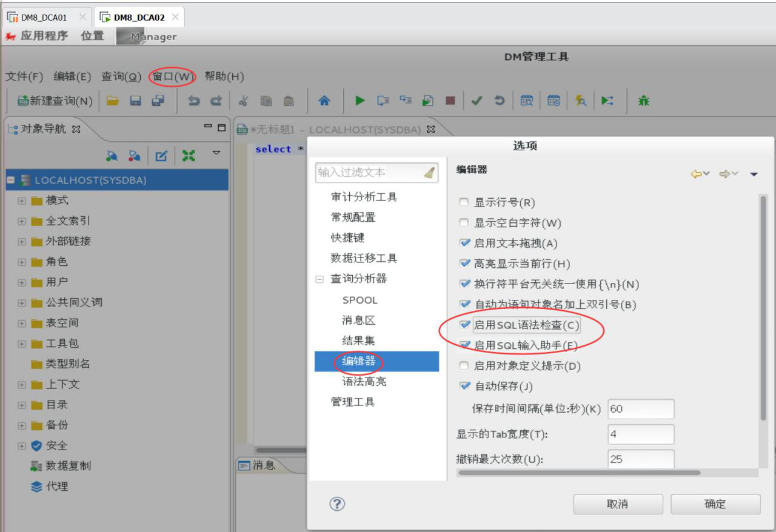Open the 窗口(W) menu
776x532 pixels.
[x=173, y=76]
